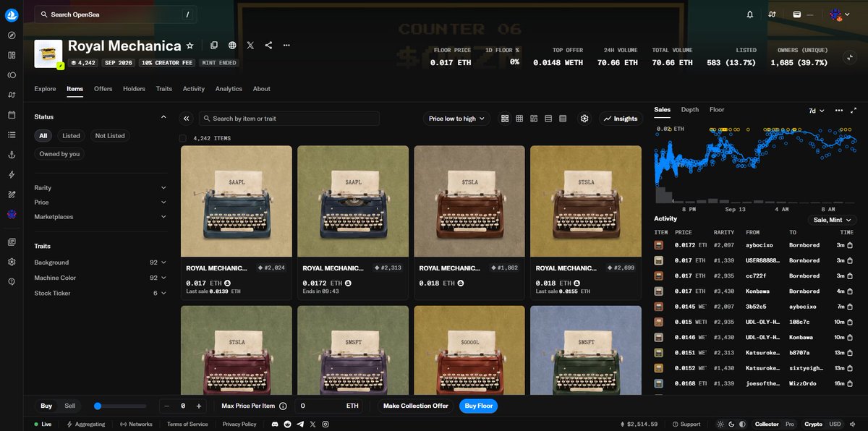The image size is (868, 431).
Task: Go to the Analytics tab
Action: click(229, 89)
